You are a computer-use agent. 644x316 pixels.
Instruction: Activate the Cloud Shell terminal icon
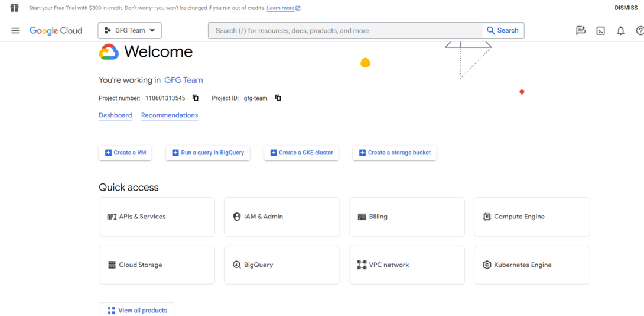600,30
